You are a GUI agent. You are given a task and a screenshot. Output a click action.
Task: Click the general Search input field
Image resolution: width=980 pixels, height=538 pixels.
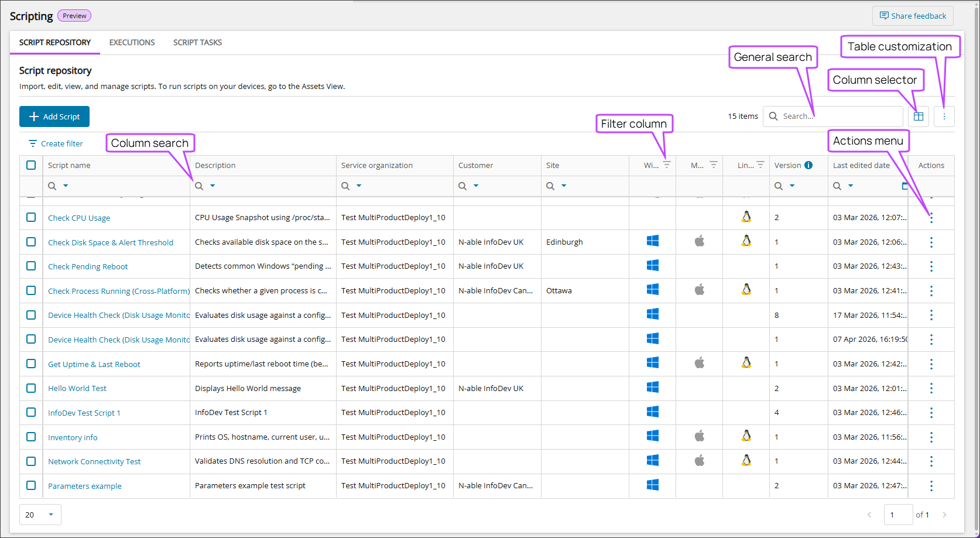833,116
